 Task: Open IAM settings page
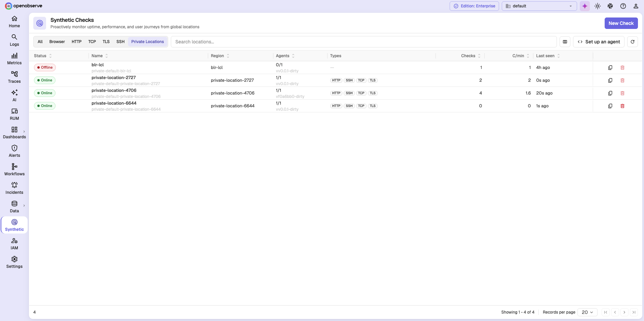tap(14, 244)
